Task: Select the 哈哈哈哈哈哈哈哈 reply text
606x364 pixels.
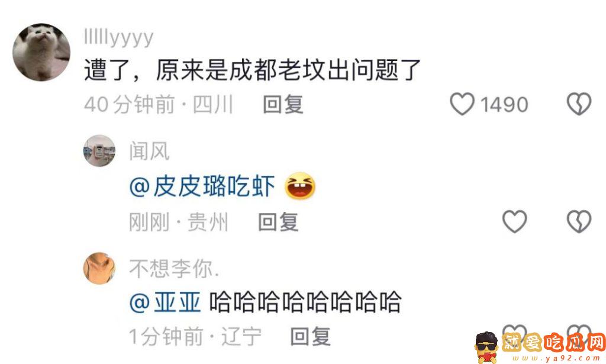Action: coord(305,302)
